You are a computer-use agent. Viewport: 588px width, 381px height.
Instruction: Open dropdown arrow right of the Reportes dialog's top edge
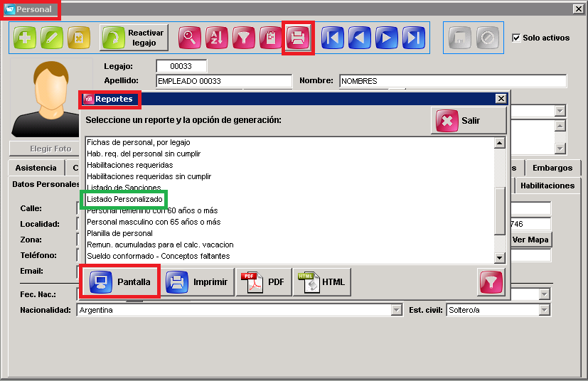560,111
